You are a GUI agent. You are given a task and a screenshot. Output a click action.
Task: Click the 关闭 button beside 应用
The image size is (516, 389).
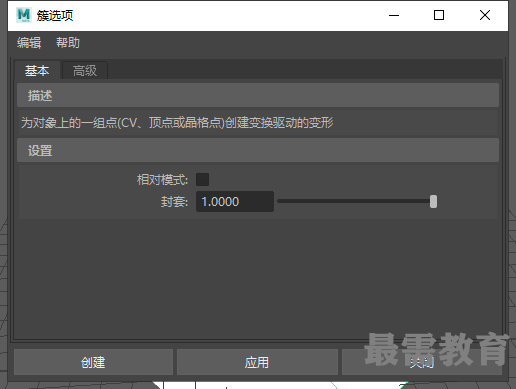422,362
